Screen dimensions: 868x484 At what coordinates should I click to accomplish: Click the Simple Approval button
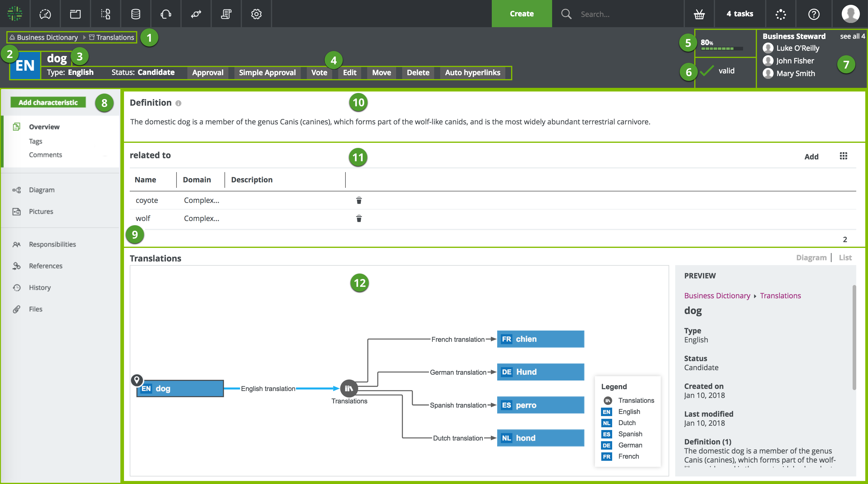point(267,72)
